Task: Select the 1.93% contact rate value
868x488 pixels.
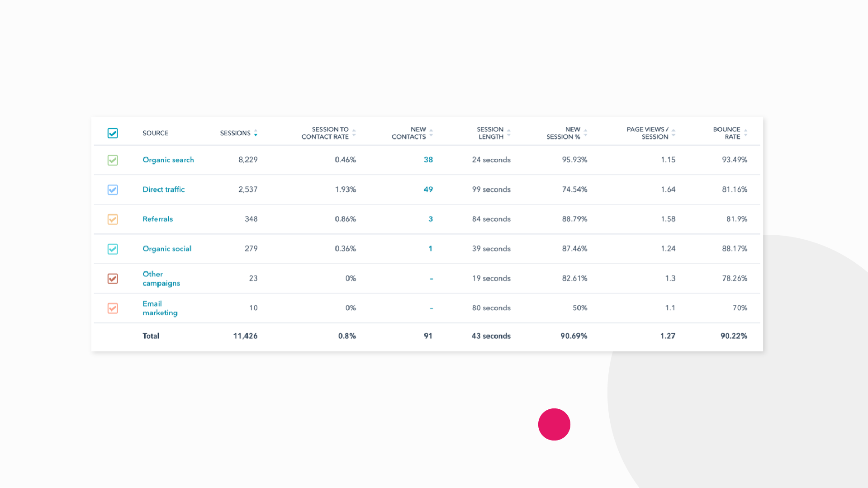Action: (x=346, y=190)
